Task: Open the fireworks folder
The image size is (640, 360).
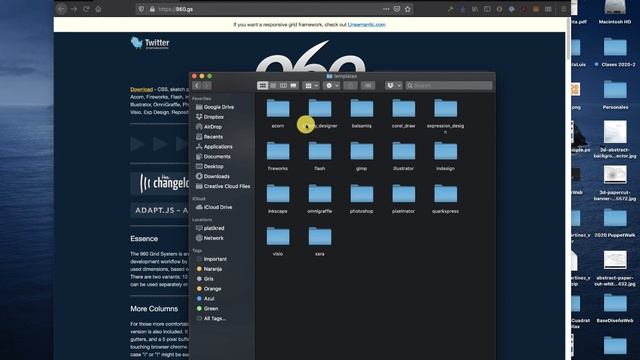Action: tap(278, 151)
